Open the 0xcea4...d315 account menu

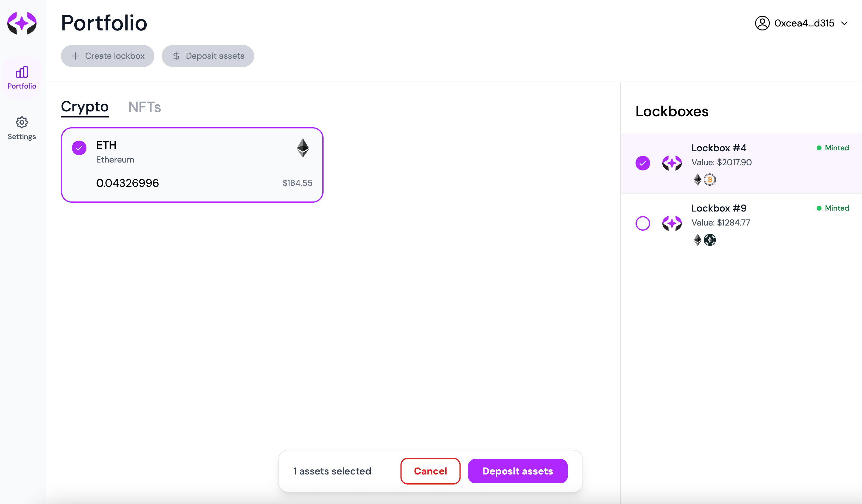pos(802,23)
